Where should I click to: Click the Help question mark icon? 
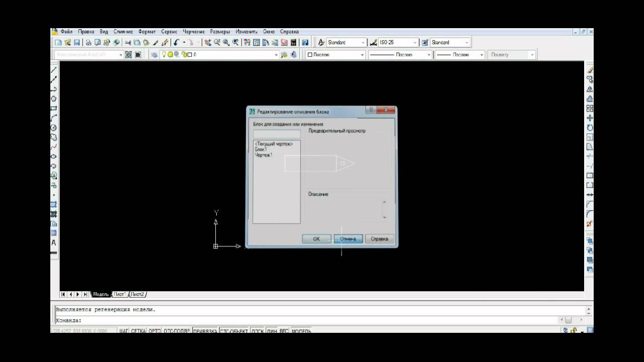[305, 43]
